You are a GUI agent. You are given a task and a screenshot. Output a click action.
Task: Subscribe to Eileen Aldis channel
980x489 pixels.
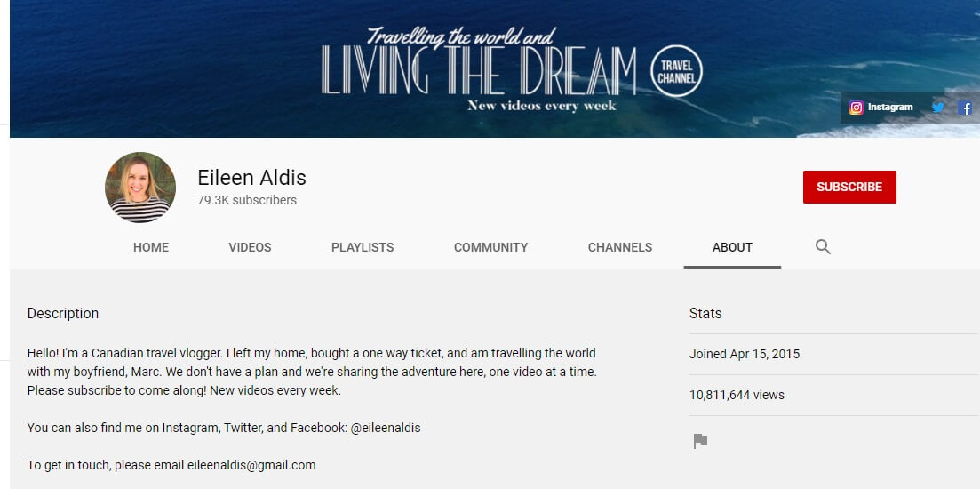point(849,187)
